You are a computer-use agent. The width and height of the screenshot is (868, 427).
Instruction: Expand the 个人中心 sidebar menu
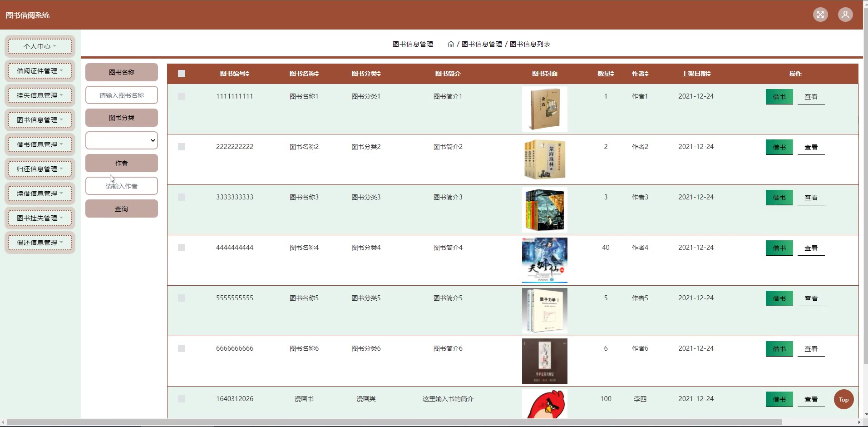pyautogui.click(x=40, y=46)
